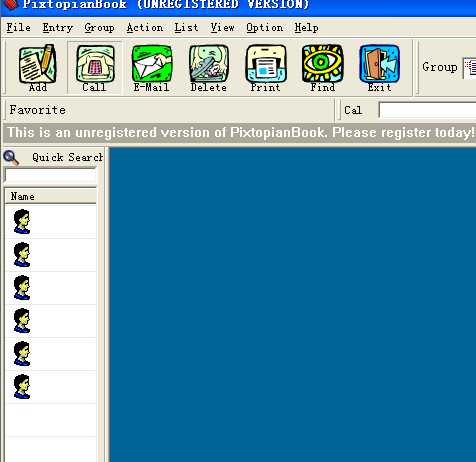Screen dimensions: 476x462
Task: Open the Action menu
Action: tap(145, 28)
